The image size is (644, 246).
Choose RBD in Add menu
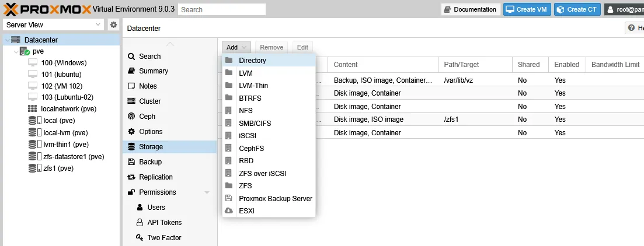(269, 161)
